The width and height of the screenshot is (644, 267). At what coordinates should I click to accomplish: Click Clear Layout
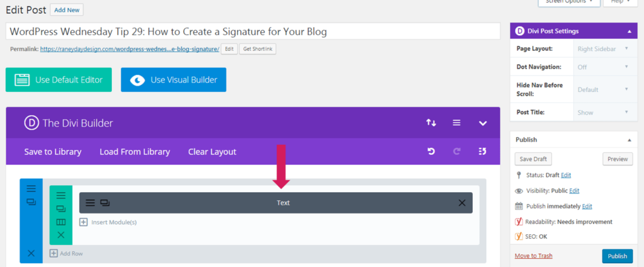click(x=213, y=152)
